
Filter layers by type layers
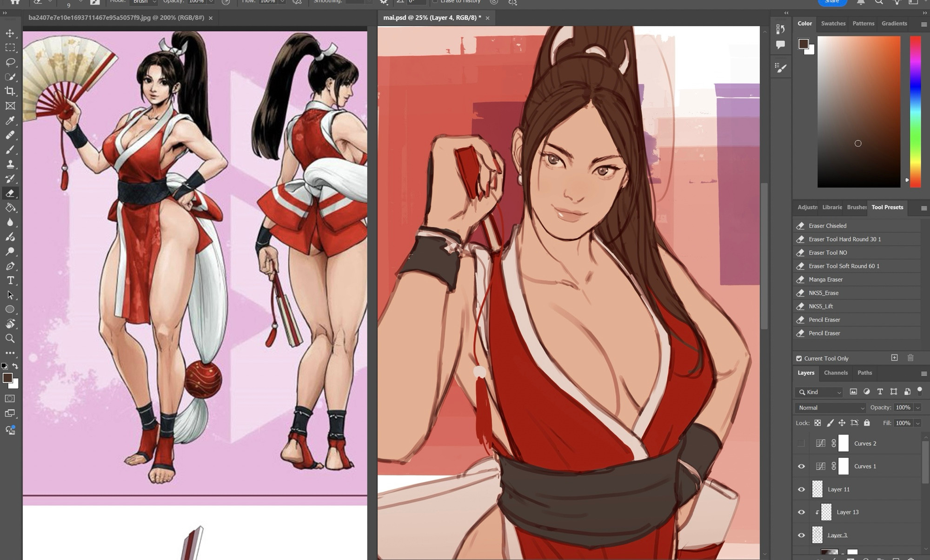880,392
